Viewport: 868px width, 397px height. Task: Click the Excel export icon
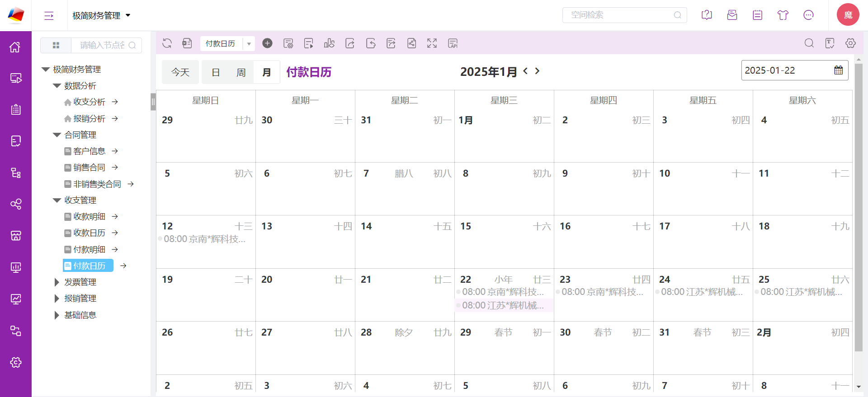pyautogui.click(x=187, y=43)
